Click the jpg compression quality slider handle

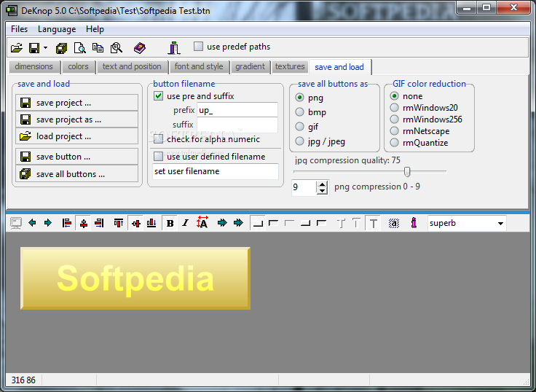[407, 171]
